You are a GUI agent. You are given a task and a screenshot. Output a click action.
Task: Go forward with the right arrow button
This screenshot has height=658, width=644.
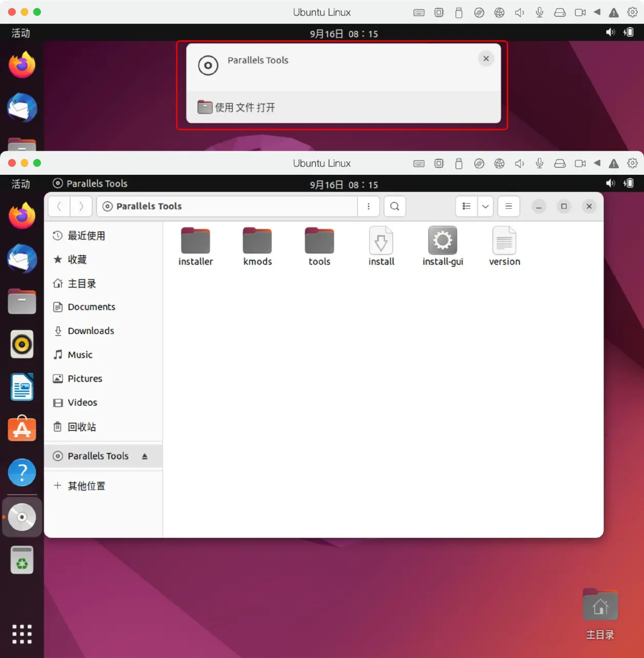(x=81, y=206)
